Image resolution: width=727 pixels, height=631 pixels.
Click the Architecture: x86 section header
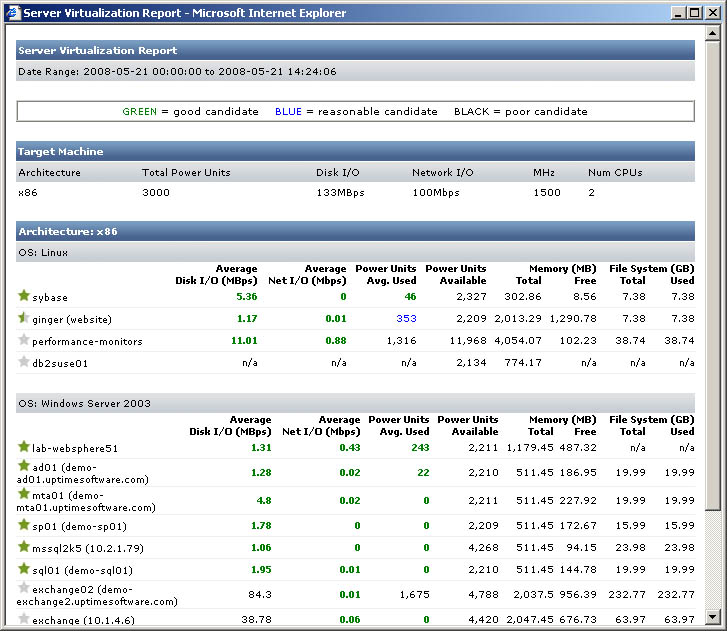pos(355,231)
